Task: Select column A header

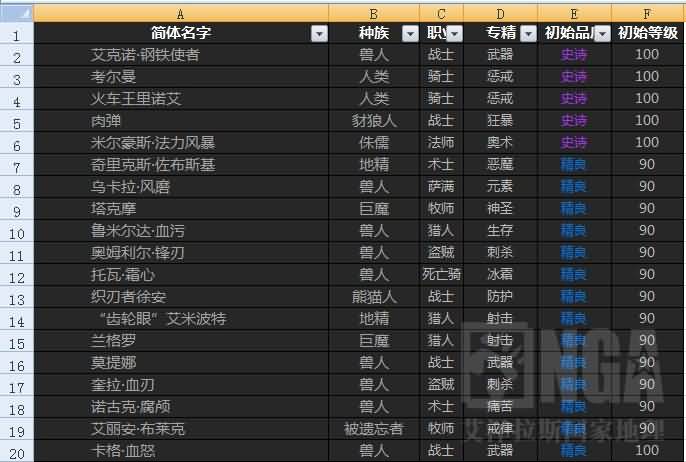Action: 181,14
